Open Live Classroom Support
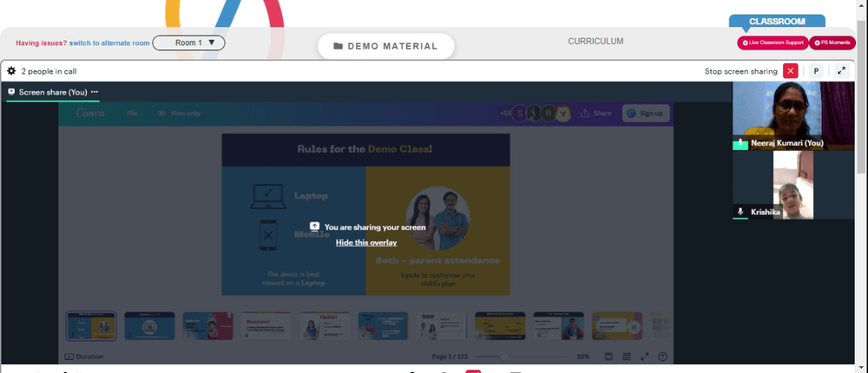The height and width of the screenshot is (373, 868). pos(773,43)
